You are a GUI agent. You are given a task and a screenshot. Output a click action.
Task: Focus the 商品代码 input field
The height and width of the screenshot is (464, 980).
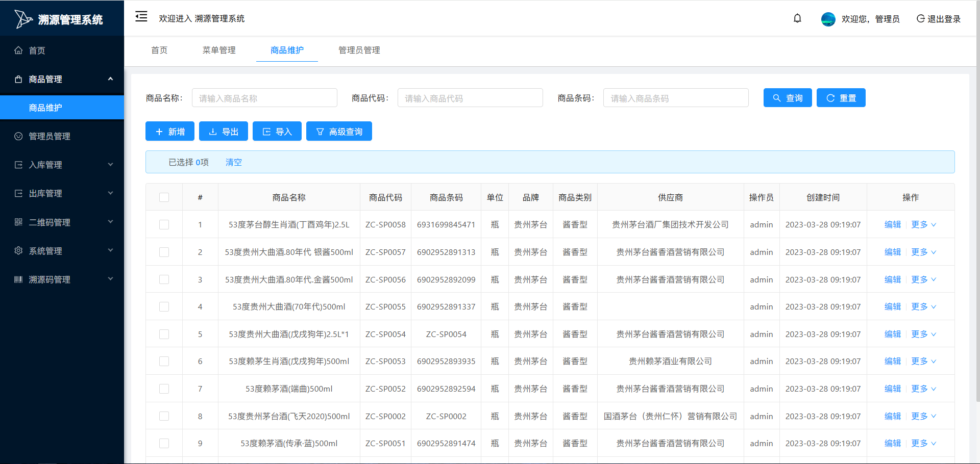pos(470,98)
